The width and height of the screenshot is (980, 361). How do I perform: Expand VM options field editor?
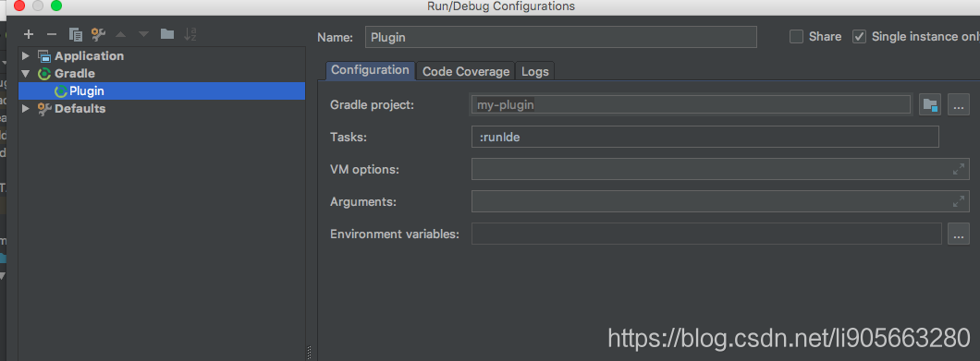pyautogui.click(x=958, y=169)
